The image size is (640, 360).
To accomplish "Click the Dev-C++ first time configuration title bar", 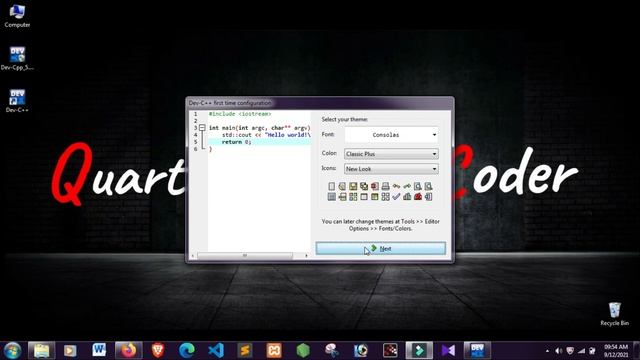I will pyautogui.click(x=320, y=103).
